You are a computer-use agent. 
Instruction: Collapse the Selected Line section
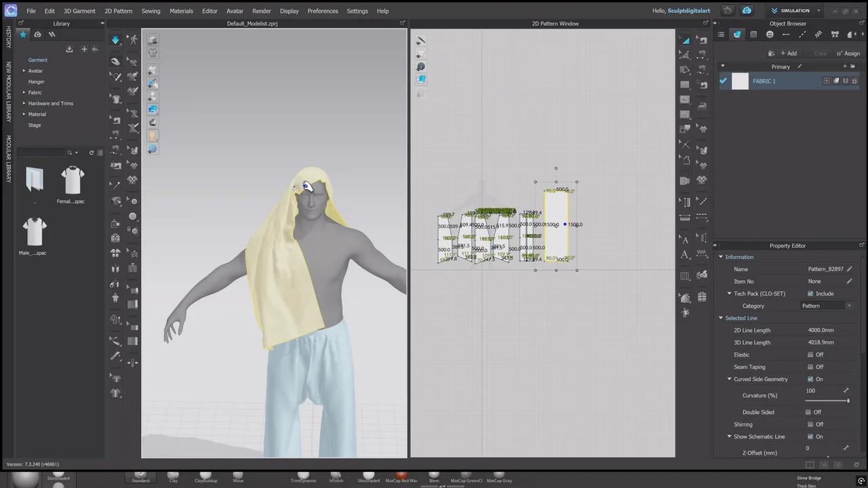pos(721,318)
